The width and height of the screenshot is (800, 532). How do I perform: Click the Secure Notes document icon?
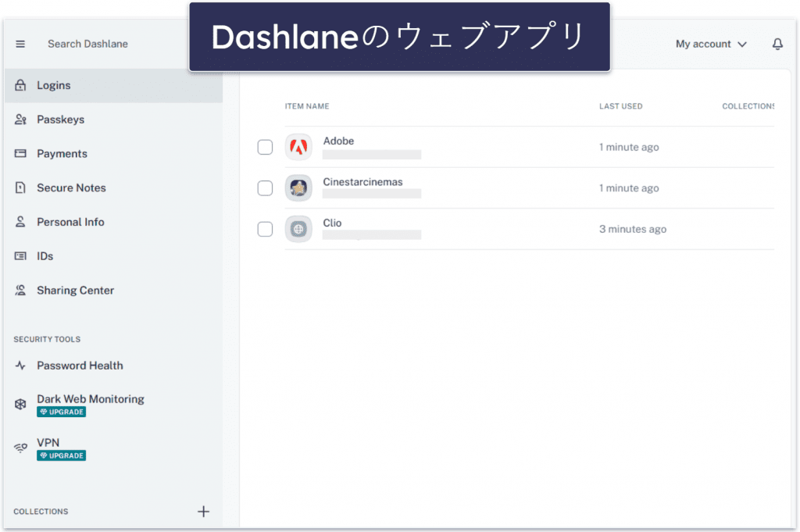20,187
